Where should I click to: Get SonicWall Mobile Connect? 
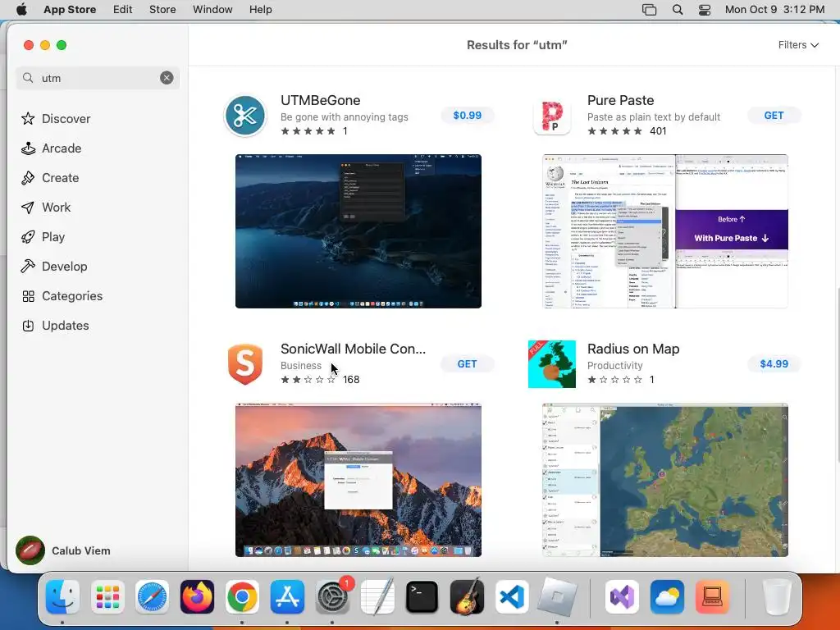click(467, 363)
